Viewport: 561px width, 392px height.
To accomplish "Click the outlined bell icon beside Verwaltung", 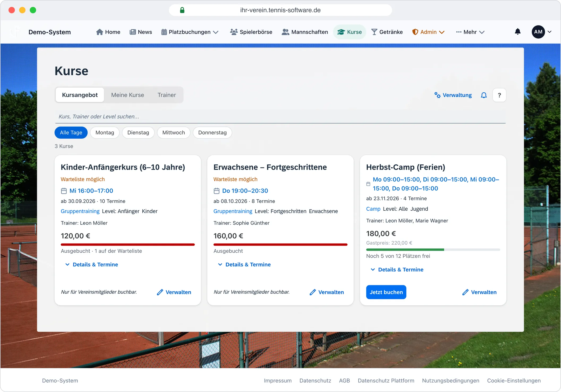I will tap(484, 95).
